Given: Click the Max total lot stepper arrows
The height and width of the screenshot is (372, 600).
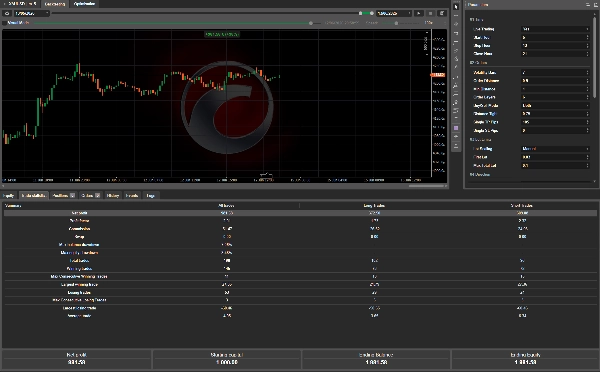Looking at the screenshot, I should coord(587,166).
